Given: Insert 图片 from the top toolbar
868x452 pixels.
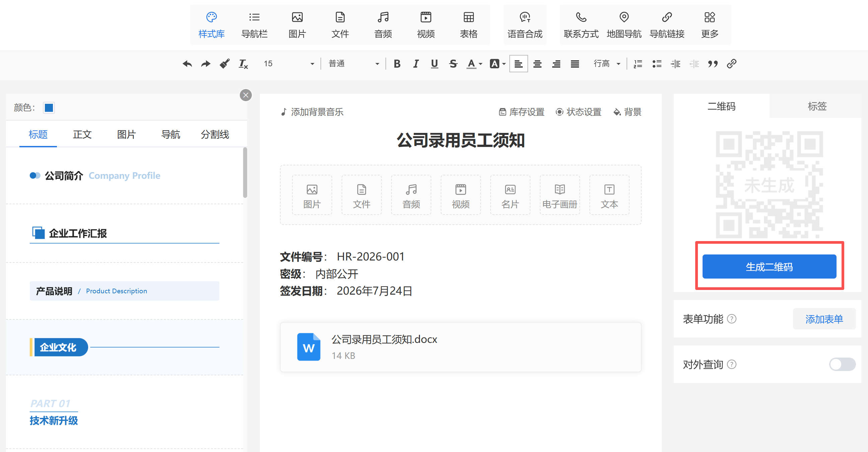Looking at the screenshot, I should [297, 25].
